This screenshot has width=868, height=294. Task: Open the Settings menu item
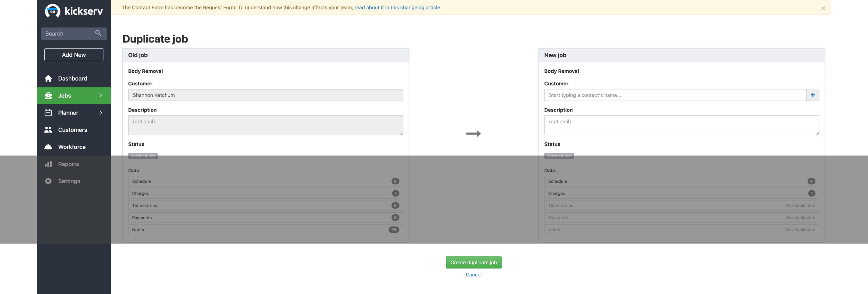tap(69, 181)
